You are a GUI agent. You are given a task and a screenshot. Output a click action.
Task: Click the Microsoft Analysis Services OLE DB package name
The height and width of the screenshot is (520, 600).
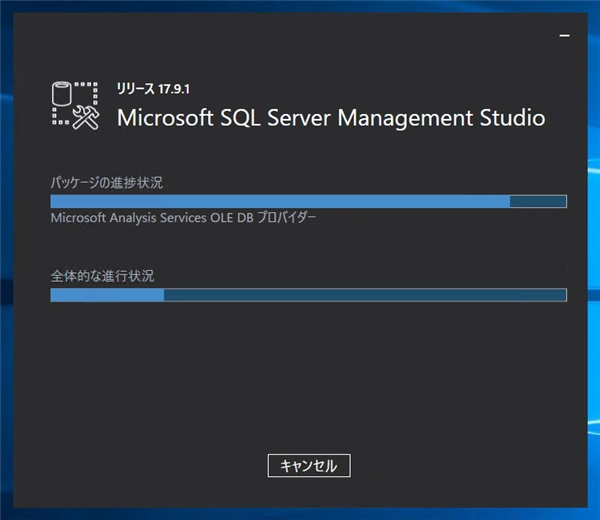[x=183, y=218]
